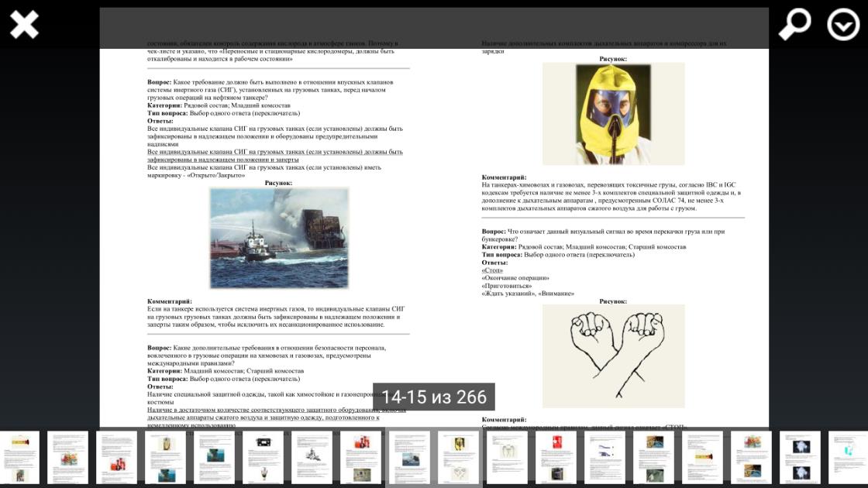The image size is (868, 488).
Task: Open the seventh thumbnail with the mechanical part
Action: click(312, 458)
